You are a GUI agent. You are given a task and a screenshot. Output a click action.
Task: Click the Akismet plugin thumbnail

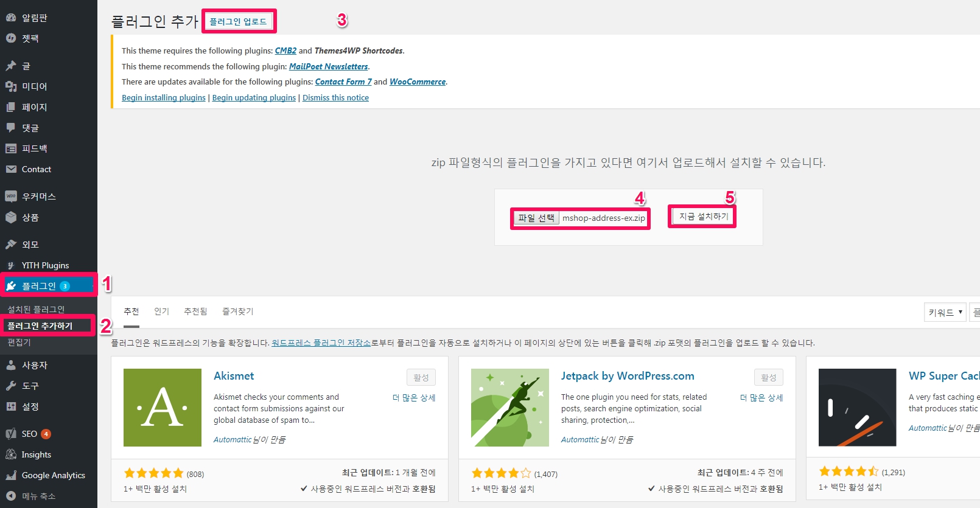point(163,408)
